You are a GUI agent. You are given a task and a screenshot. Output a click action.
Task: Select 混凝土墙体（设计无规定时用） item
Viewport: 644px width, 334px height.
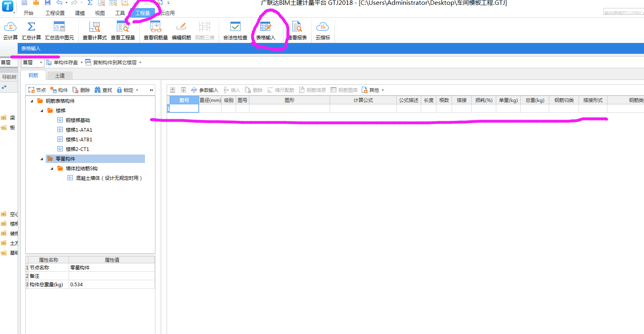point(109,178)
